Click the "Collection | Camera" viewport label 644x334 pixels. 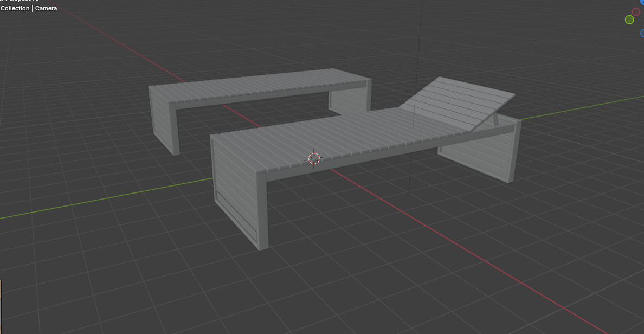point(29,8)
